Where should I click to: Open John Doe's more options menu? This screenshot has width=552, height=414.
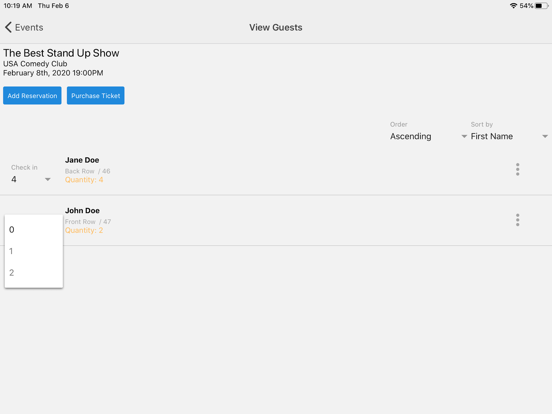[x=518, y=220]
